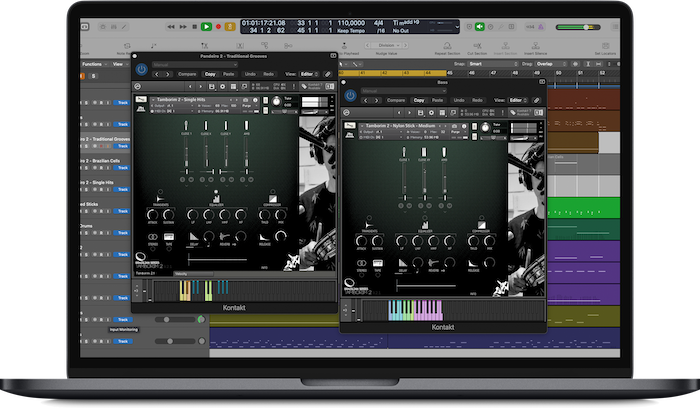The width and height of the screenshot is (700, 408).
Task: Start playback with the green Play button
Action: tap(206, 27)
